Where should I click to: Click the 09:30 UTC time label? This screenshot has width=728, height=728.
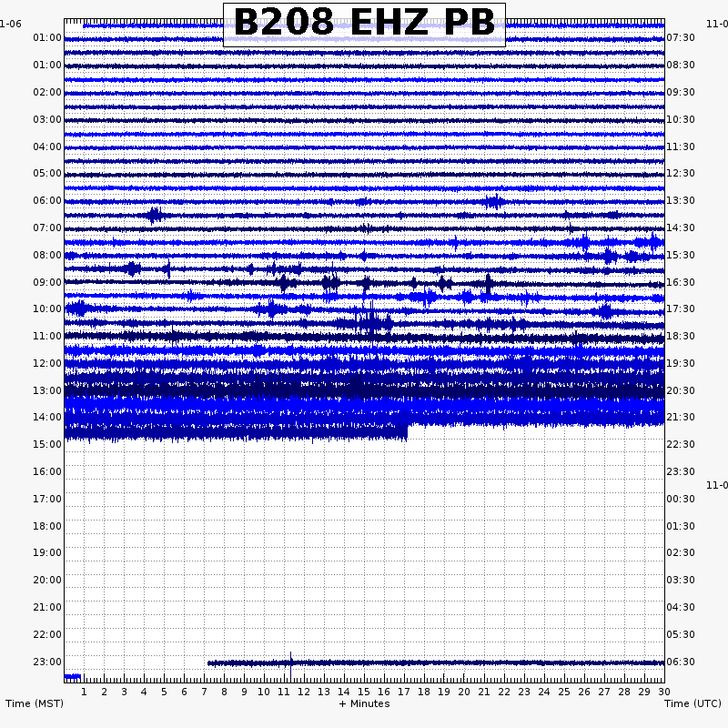click(x=681, y=92)
